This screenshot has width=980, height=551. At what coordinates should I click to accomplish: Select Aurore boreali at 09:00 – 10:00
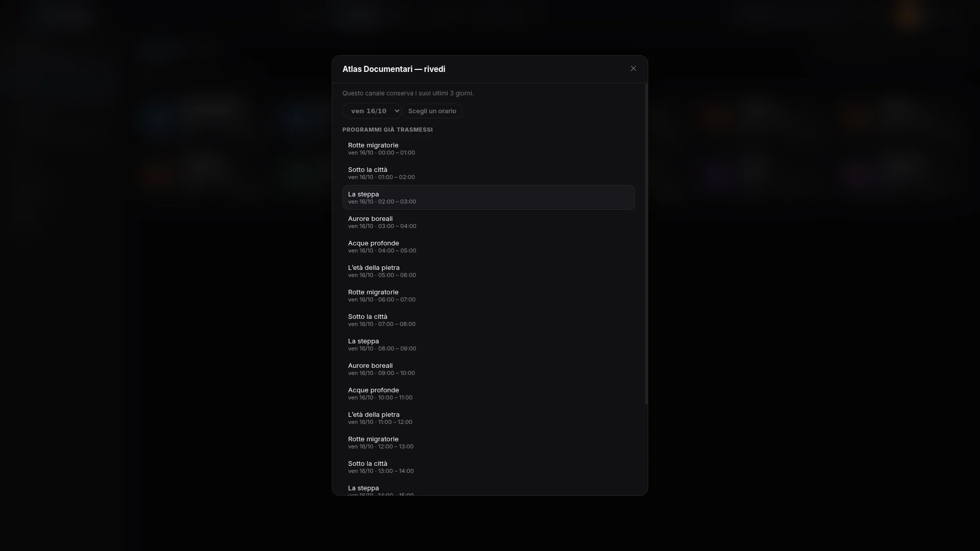[488, 369]
